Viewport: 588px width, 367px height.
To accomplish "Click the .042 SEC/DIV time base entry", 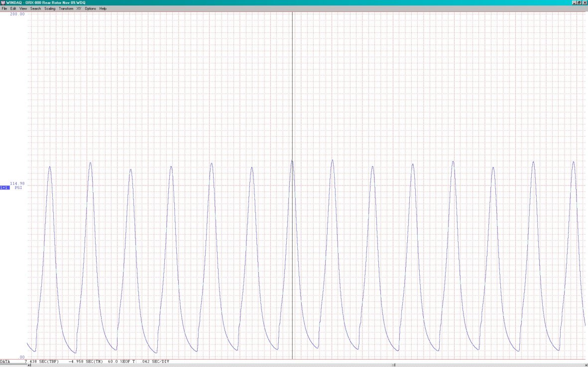I will 154,362.
